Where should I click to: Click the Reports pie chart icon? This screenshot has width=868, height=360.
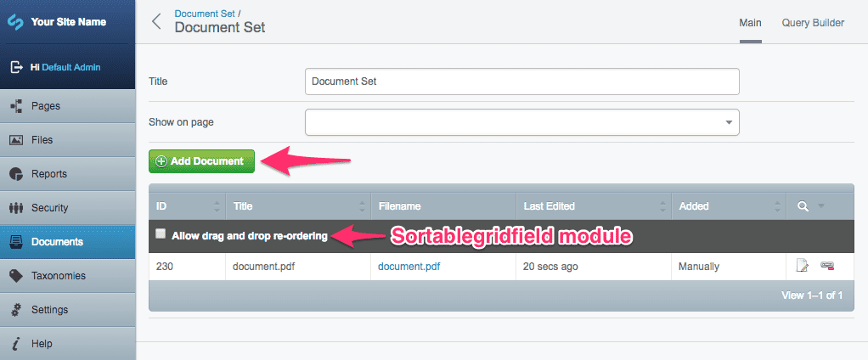pyautogui.click(x=15, y=174)
